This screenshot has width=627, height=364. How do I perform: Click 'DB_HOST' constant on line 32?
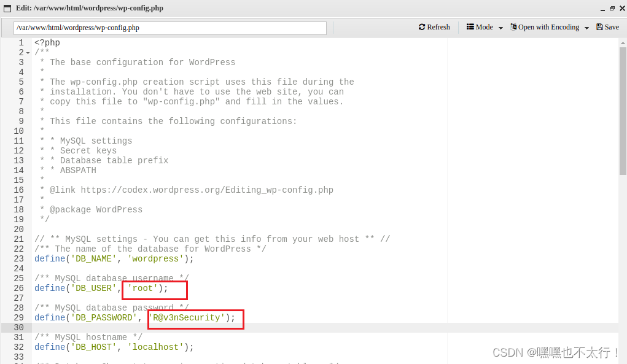[93, 347]
